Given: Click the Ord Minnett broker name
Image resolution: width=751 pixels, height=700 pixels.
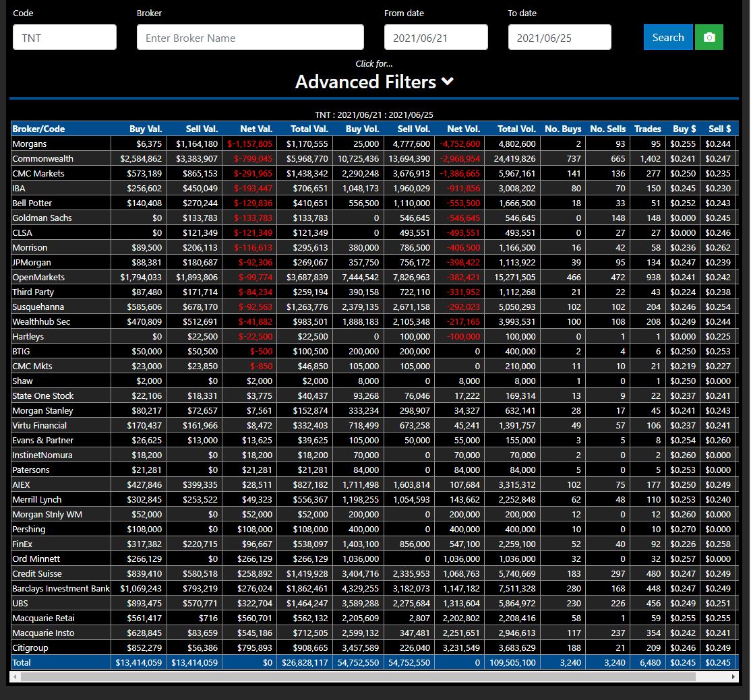Looking at the screenshot, I should tap(36, 559).
